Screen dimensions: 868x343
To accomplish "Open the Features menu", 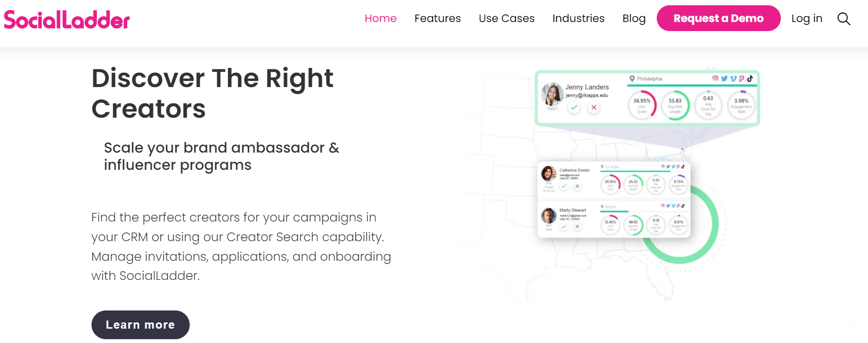I will coord(437,18).
